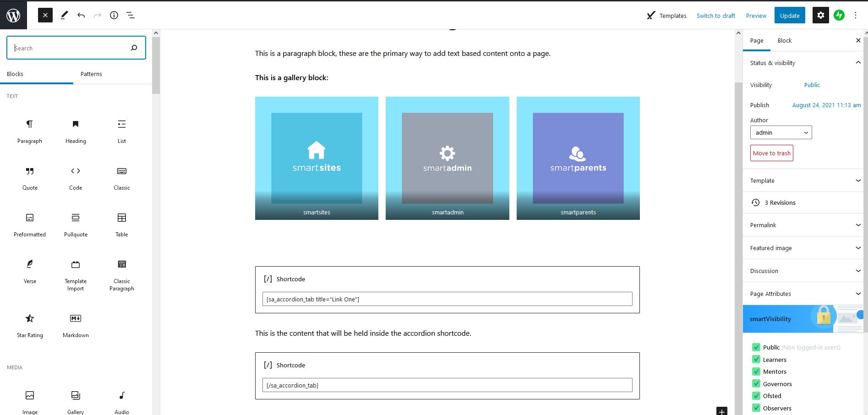Viewport: 868px width, 415px height.
Task: Click the Templates button
Action: 666,16
